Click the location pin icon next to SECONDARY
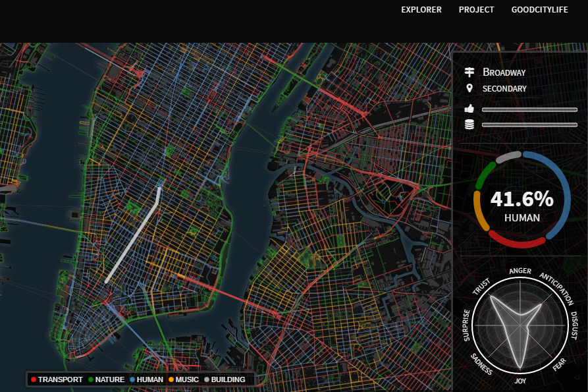The image size is (588, 392). pos(469,87)
